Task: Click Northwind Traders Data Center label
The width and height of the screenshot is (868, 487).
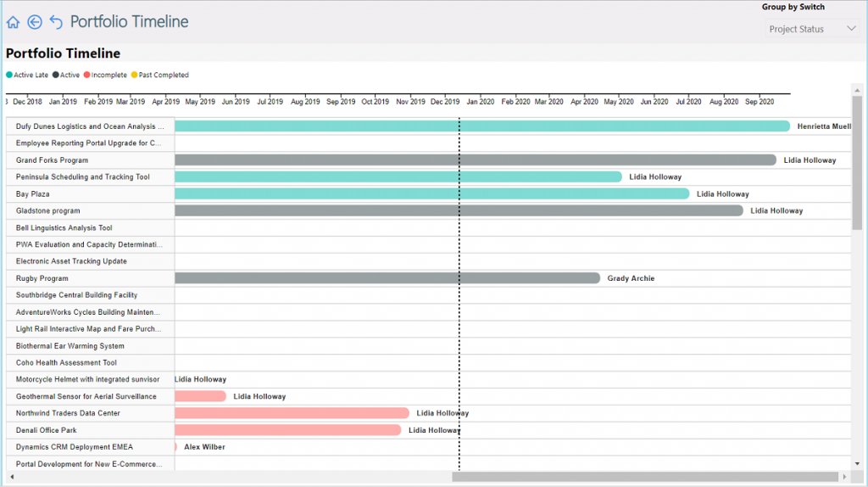Action: [68, 413]
